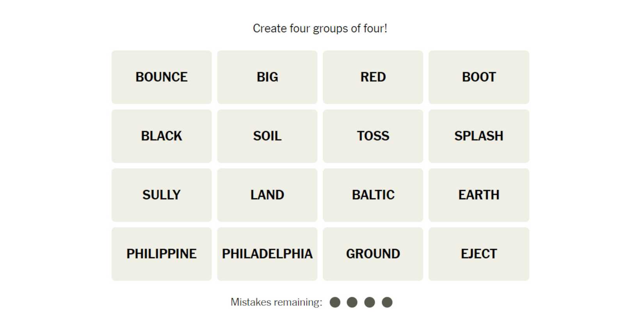The width and height of the screenshot is (644, 322).
Task: Click the RED word tile
Action: point(373,77)
